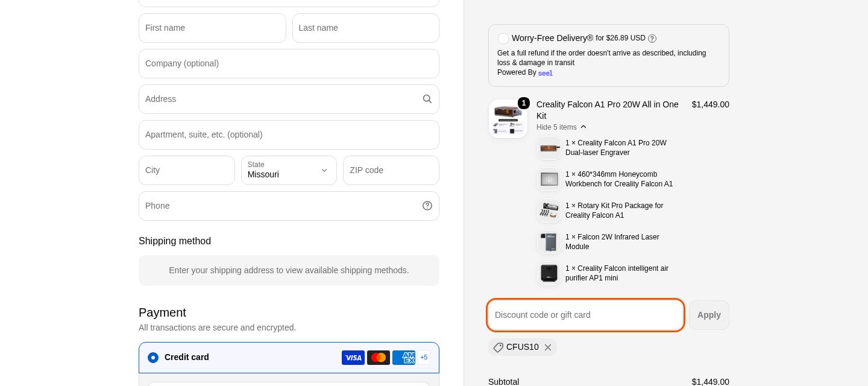Click the American Express logo
This screenshot has width=868, height=386.
point(404,358)
